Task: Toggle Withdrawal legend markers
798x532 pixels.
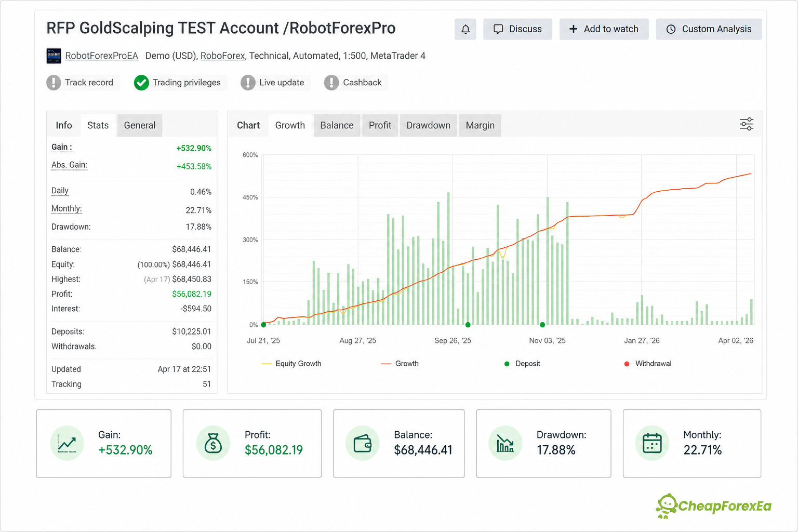Action: tap(648, 364)
